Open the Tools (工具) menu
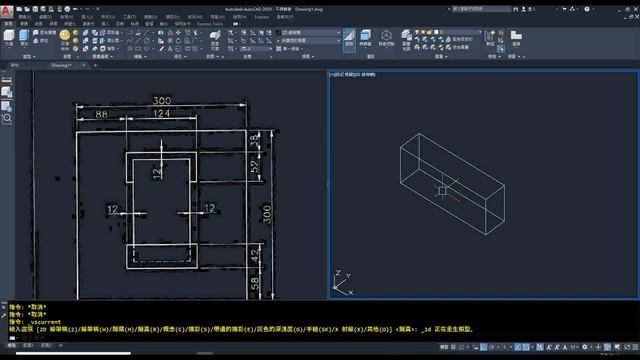640x360 pixels. (129, 17)
